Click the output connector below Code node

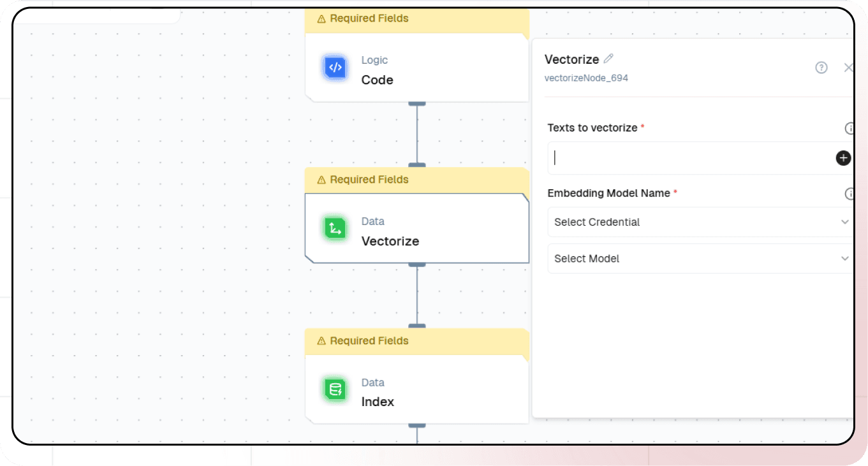[416, 103]
